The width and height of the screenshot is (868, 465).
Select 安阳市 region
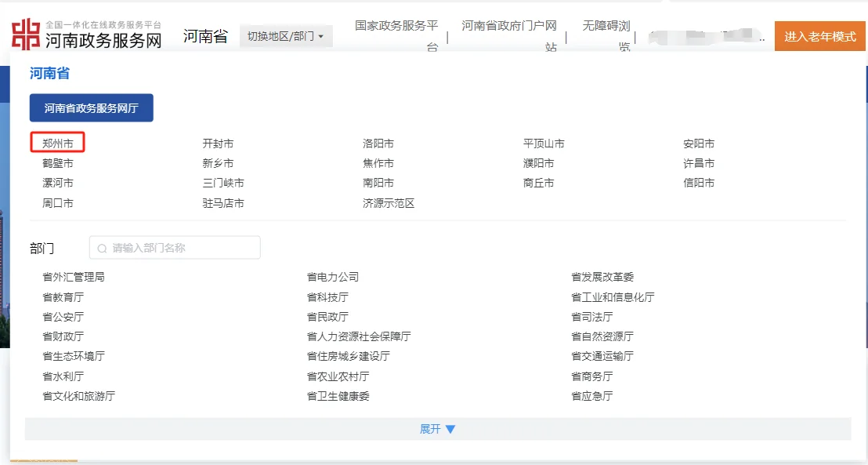(699, 143)
